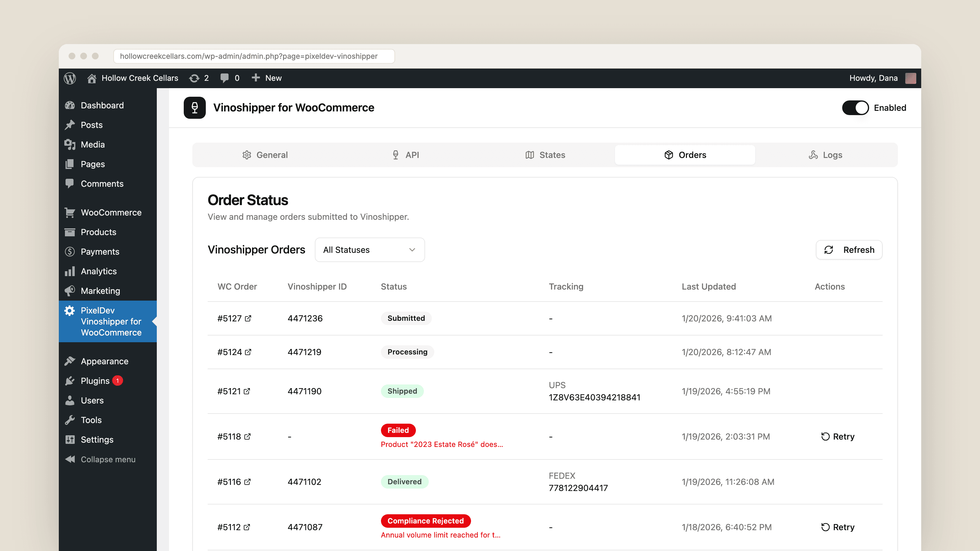Click the Vinoshipper wine glass logo icon
This screenshot has width=980, height=551.
pyautogui.click(x=195, y=108)
